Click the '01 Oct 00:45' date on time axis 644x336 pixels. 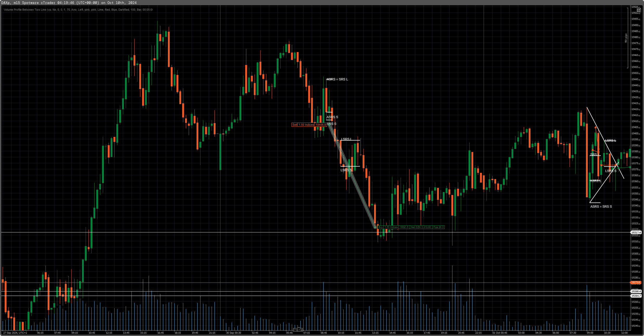500,333
